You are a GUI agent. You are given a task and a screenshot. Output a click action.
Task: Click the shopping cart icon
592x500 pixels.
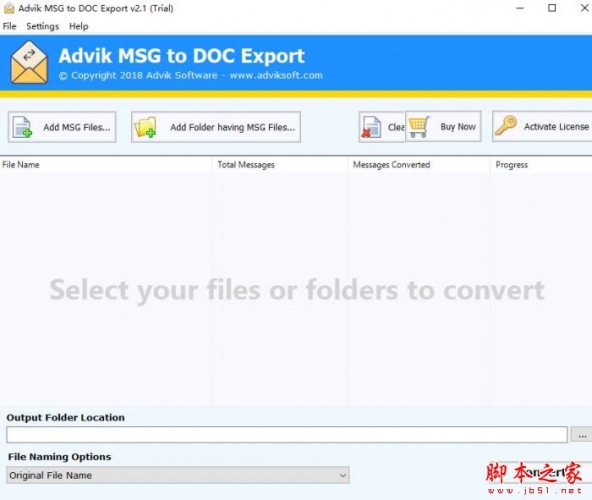[x=419, y=127]
